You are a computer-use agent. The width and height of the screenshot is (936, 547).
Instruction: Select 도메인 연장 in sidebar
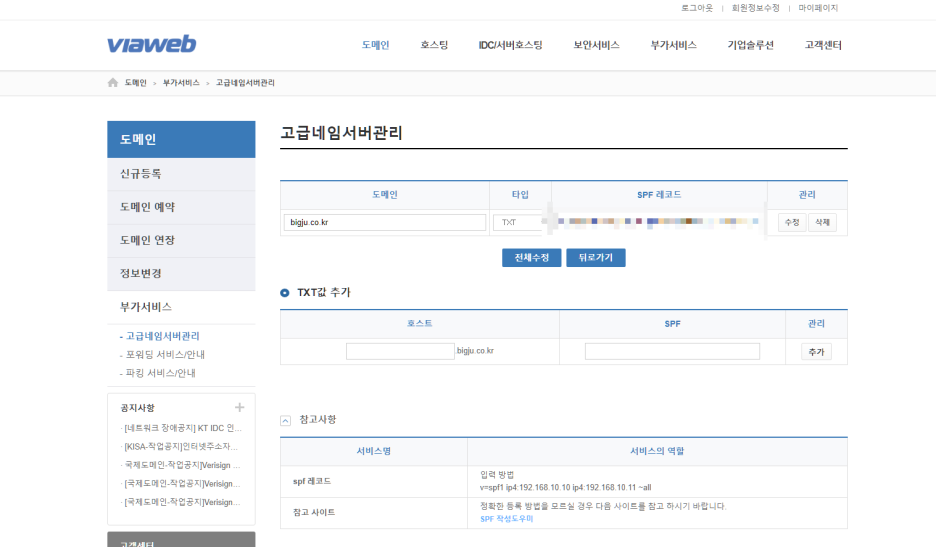click(181, 241)
